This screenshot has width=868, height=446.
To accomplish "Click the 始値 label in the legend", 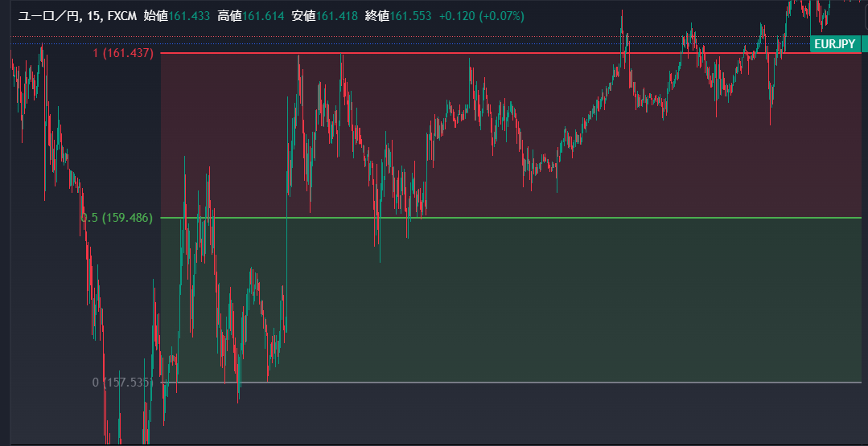I will tap(155, 16).
